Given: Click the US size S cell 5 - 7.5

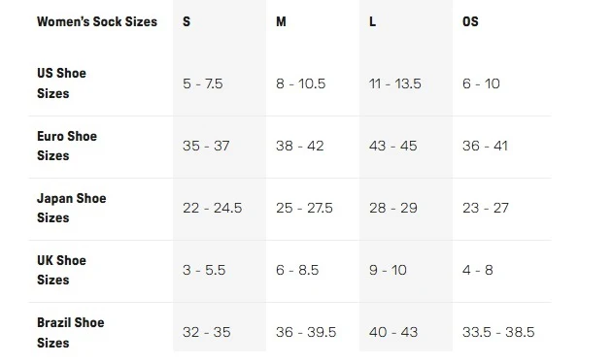Looking at the screenshot, I should coord(203,83).
